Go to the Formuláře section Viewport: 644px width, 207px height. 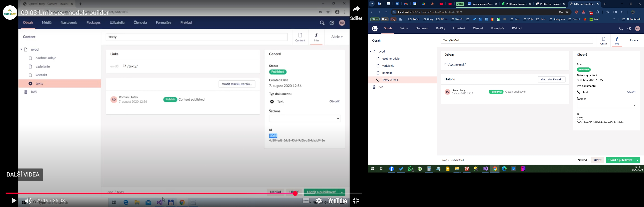pyautogui.click(x=497, y=28)
